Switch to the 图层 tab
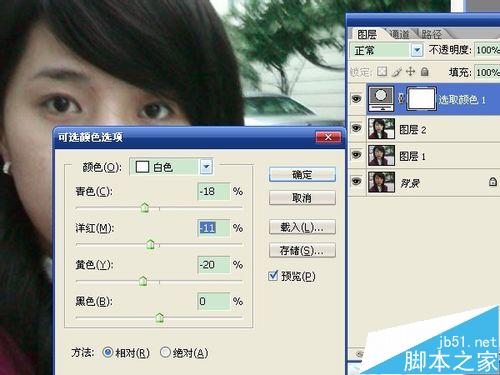This screenshot has width=500, height=375. point(367,34)
